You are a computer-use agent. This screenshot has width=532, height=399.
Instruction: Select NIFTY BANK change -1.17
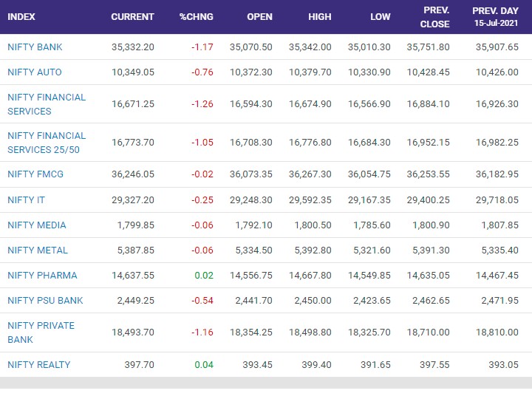pyautogui.click(x=202, y=47)
